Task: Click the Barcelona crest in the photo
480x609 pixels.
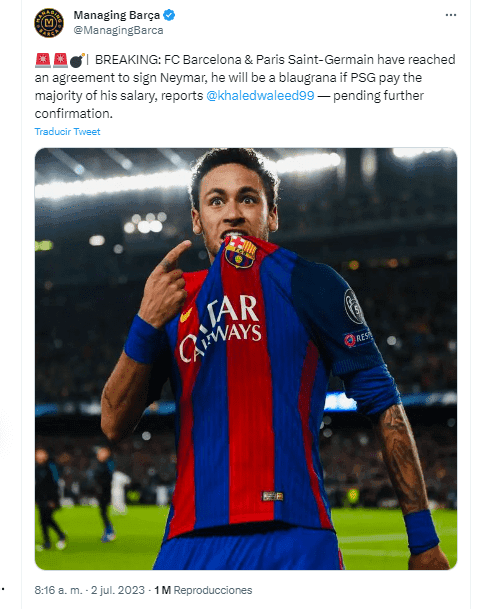Action: (x=240, y=251)
